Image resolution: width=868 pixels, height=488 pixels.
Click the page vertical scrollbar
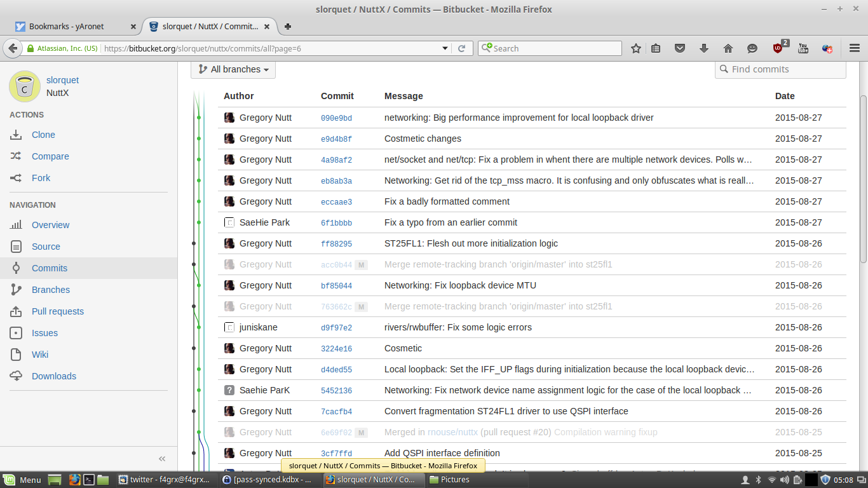click(x=863, y=178)
